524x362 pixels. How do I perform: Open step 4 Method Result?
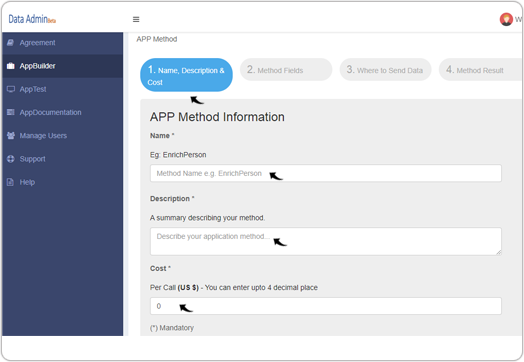(481, 70)
